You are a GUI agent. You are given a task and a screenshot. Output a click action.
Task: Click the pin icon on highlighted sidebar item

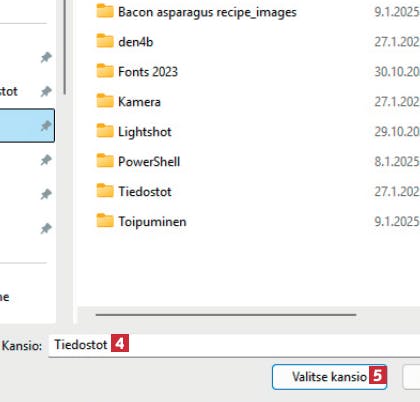46,126
